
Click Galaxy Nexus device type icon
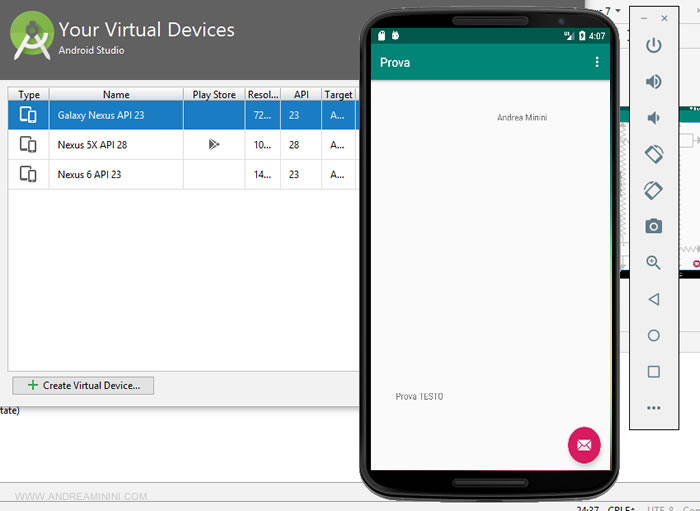[28, 115]
